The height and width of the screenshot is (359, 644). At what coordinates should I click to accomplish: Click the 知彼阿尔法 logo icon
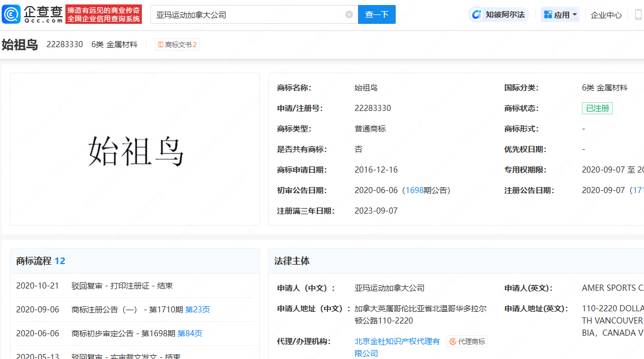tap(477, 15)
